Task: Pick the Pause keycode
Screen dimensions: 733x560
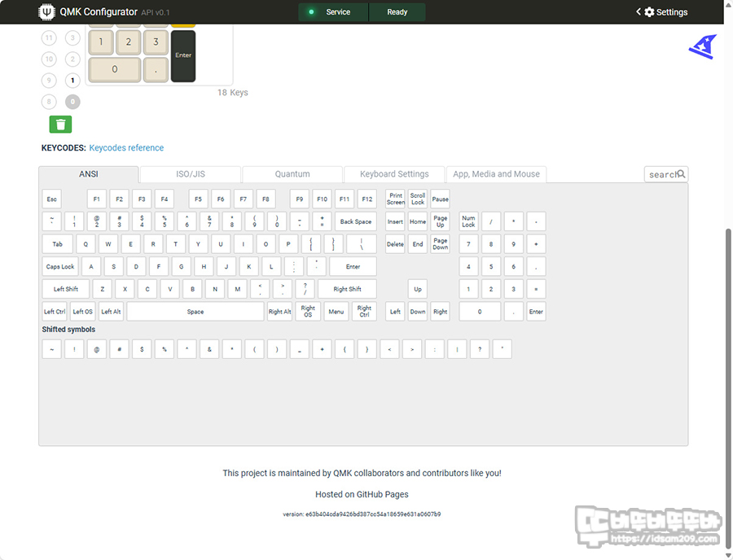Action: [x=440, y=199]
